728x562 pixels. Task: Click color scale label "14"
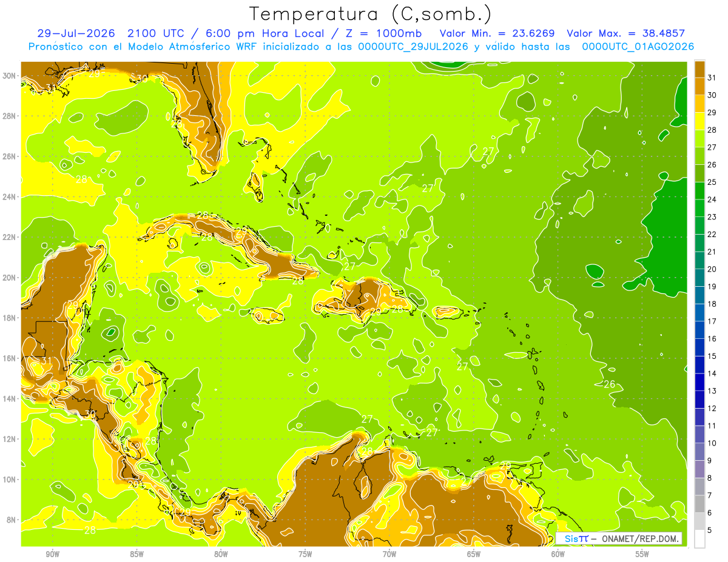click(712, 373)
